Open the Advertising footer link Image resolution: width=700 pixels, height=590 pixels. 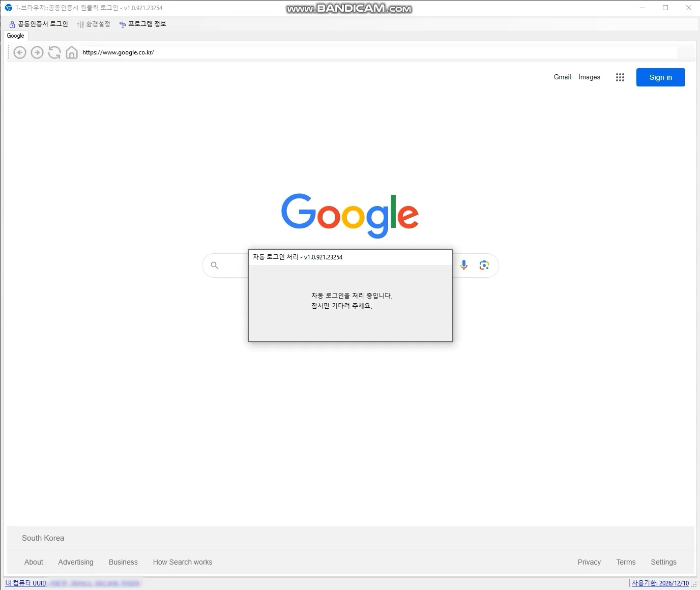[76, 562]
